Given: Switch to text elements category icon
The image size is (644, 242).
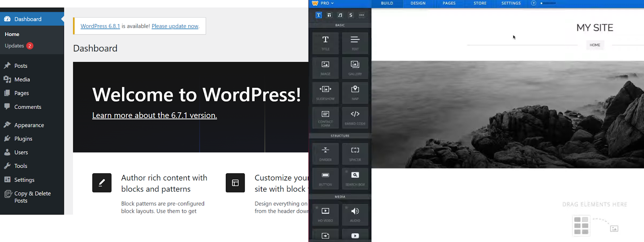Looking at the screenshot, I should pos(318,15).
